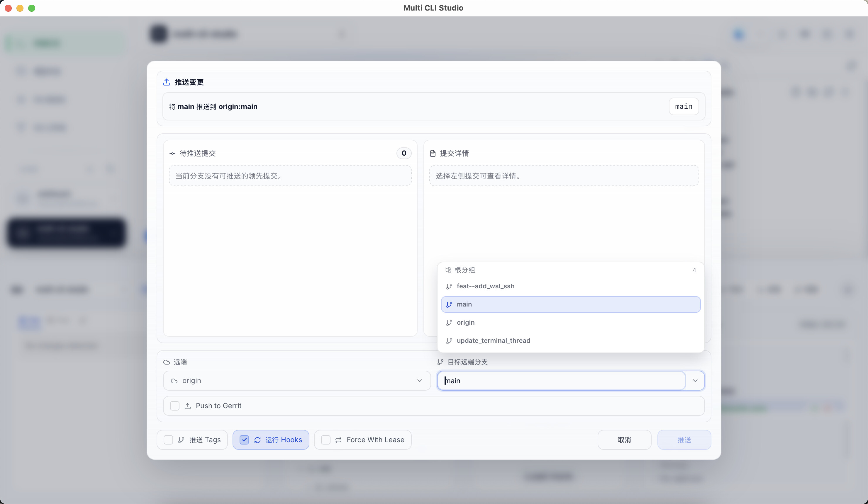The height and width of the screenshot is (504, 868).
Task: Open the origin remote dropdown
Action: (297, 381)
